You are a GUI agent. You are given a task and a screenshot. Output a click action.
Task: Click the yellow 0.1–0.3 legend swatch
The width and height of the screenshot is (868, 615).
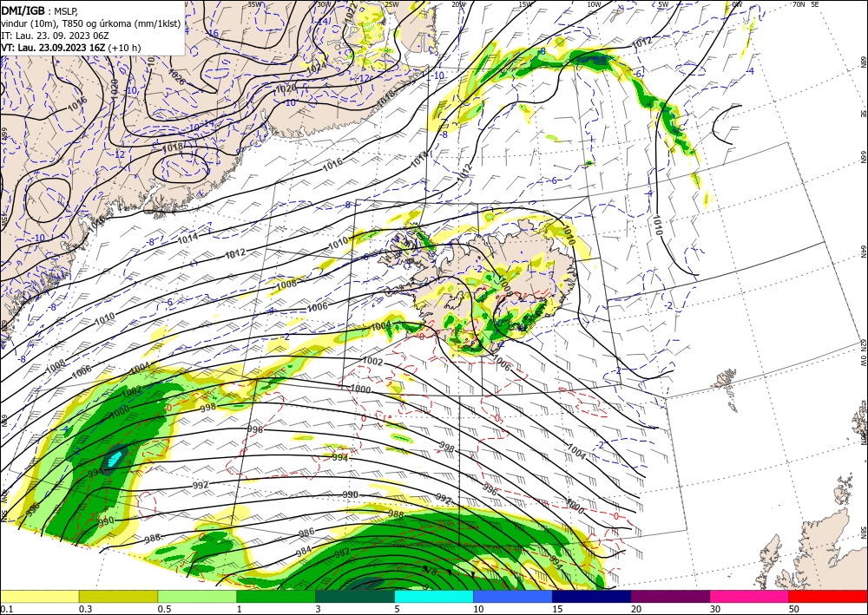pos(39,596)
